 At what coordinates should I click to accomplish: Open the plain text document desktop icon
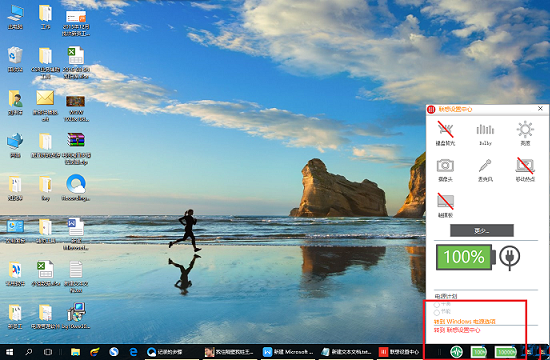coord(76,277)
